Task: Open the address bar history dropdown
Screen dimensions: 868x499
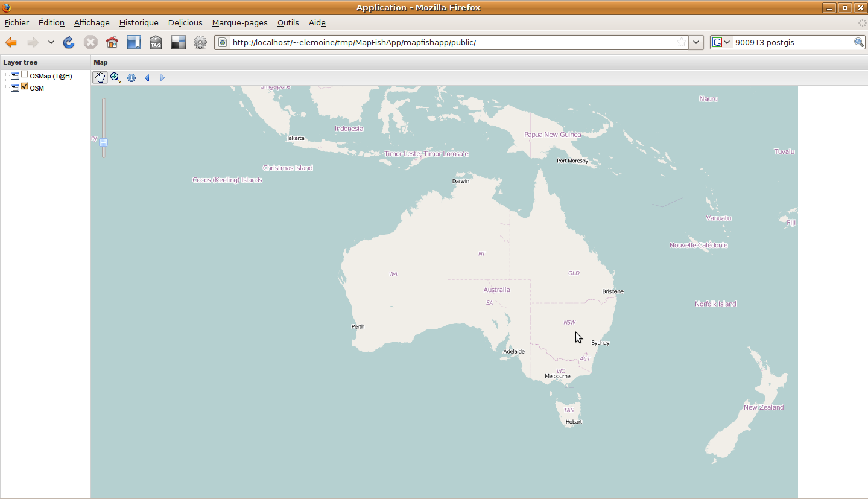Action: tap(697, 42)
